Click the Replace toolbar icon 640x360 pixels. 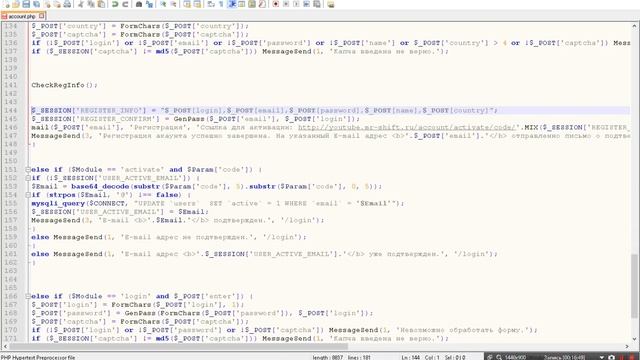pyautogui.click(x=149, y=4)
